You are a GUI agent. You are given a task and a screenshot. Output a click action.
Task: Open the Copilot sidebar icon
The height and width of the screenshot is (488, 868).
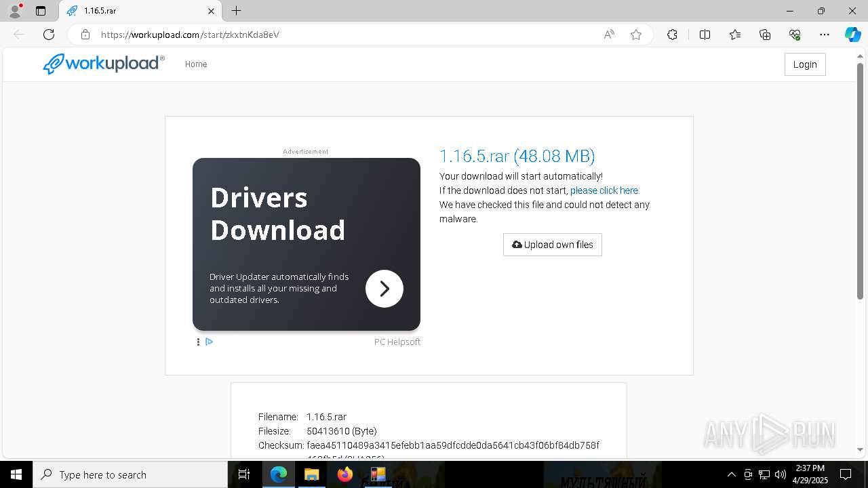[x=852, y=35]
